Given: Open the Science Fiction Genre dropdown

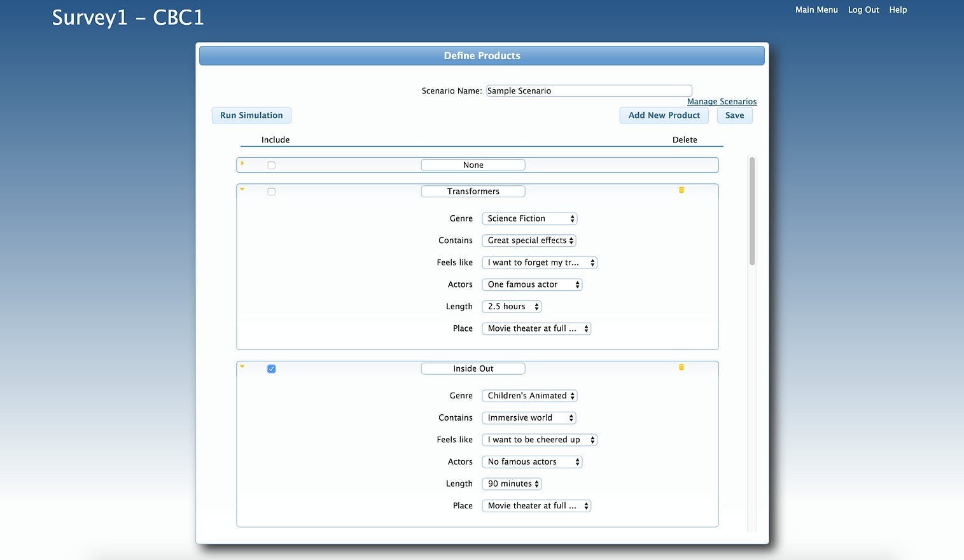Looking at the screenshot, I should click(529, 219).
